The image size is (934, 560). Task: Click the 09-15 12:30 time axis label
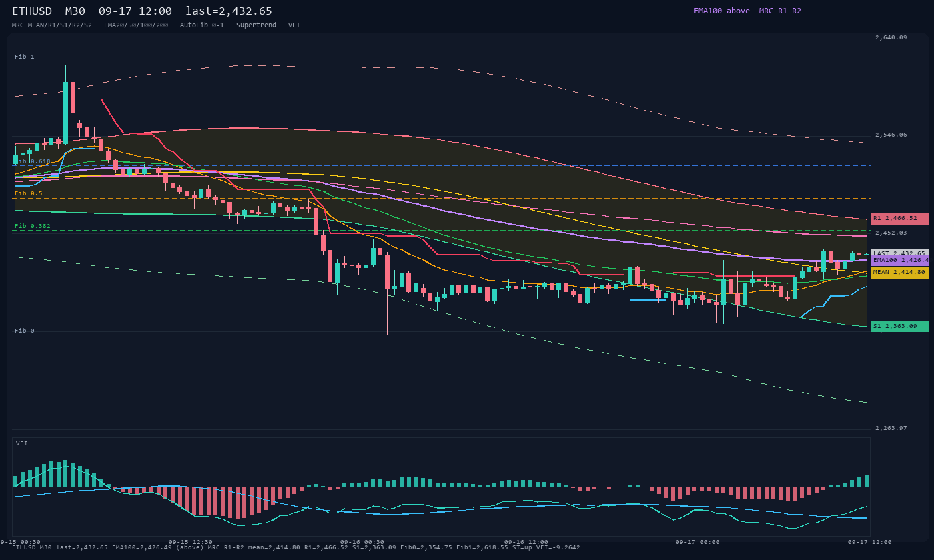click(x=191, y=542)
